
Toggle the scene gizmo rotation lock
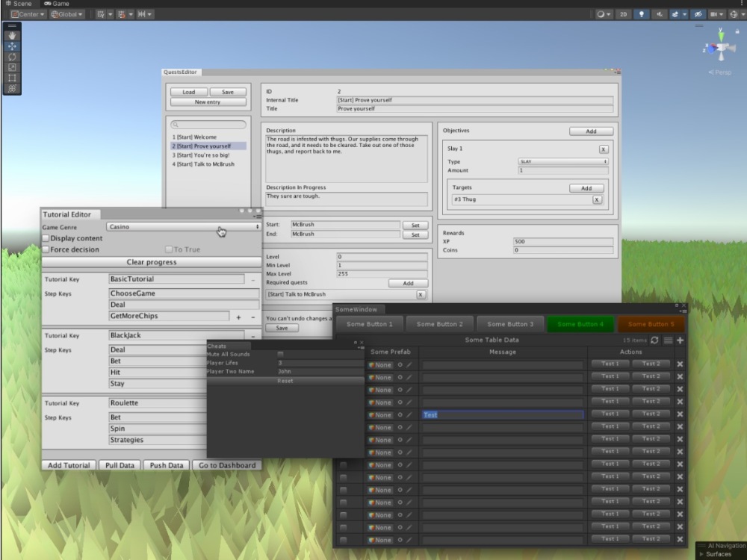coord(737,31)
